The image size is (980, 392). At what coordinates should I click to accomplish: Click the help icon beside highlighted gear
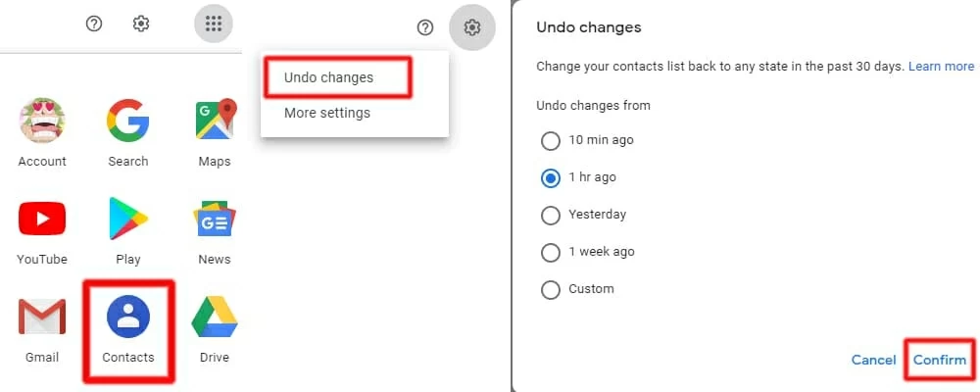(425, 27)
